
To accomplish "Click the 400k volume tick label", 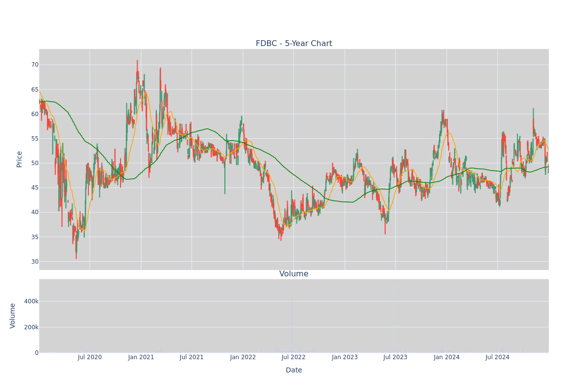I will (31, 301).
